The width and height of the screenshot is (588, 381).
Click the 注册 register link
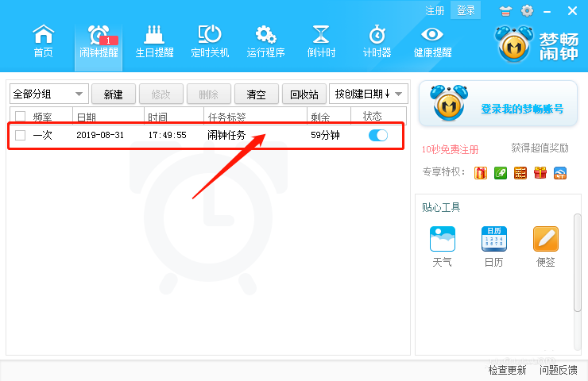(x=435, y=10)
